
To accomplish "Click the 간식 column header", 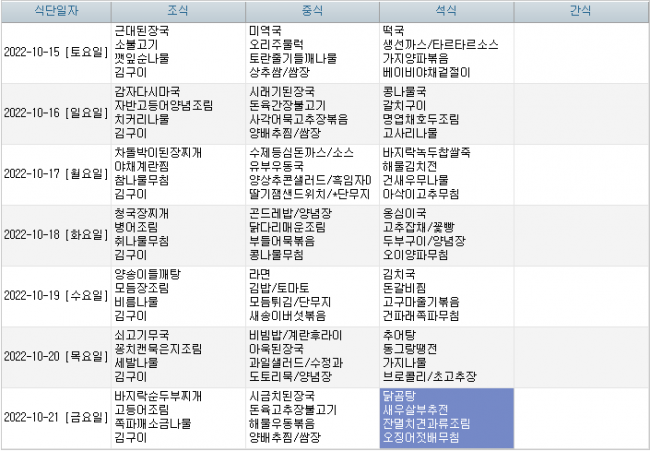I will pyautogui.click(x=580, y=12).
